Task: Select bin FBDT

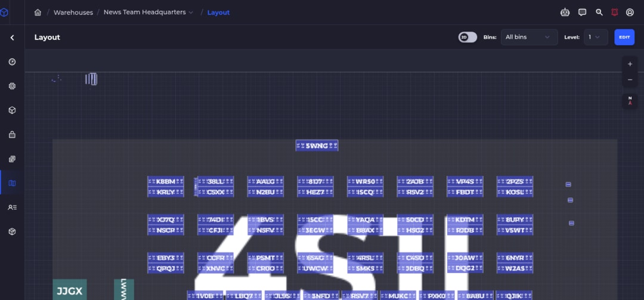Action: coord(465,192)
